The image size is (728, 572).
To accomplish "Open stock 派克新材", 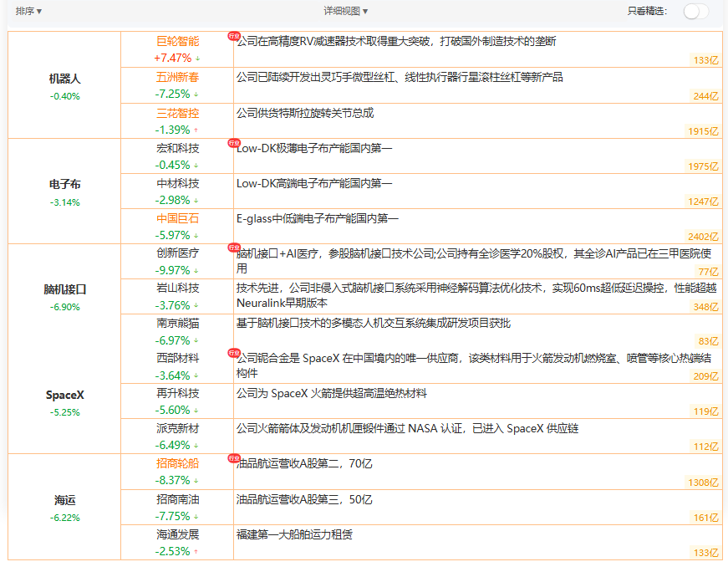I will [x=177, y=428].
